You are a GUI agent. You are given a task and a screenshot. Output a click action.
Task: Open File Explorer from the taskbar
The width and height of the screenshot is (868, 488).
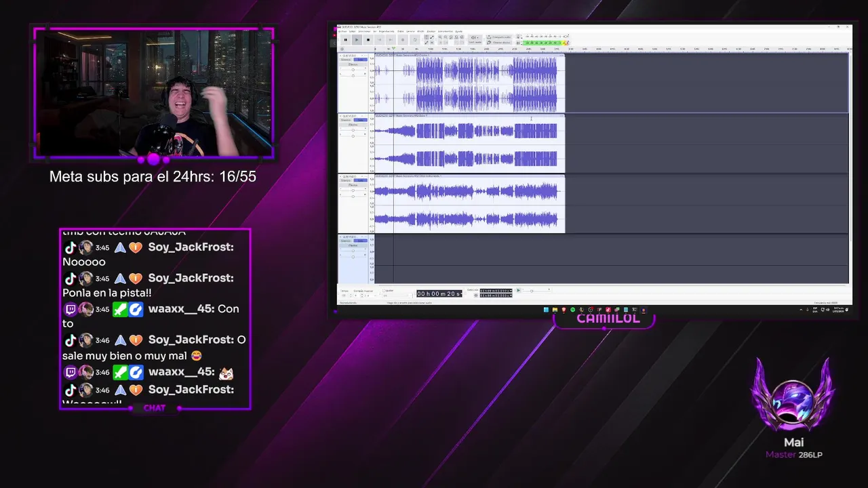coord(555,310)
